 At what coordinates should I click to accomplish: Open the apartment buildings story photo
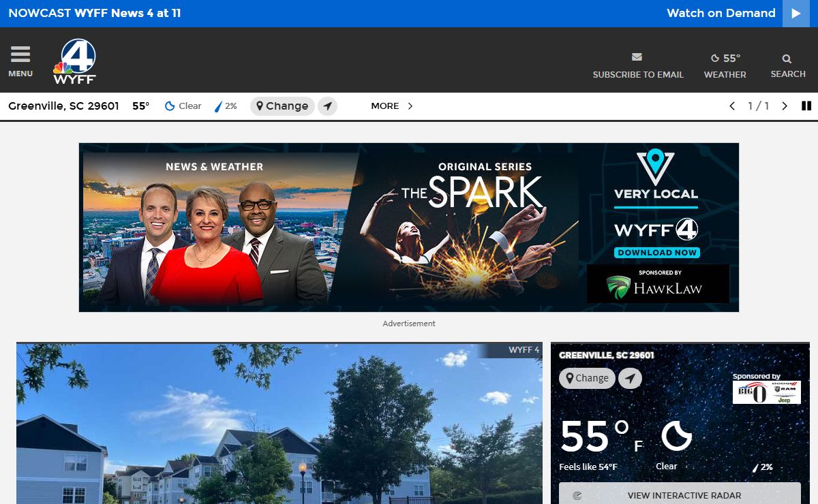click(279, 424)
